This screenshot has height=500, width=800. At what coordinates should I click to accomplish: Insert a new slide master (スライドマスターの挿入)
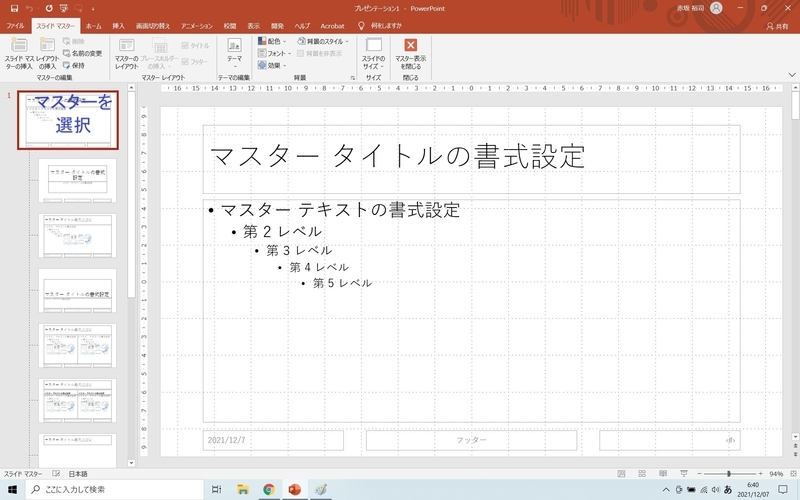[x=19, y=54]
